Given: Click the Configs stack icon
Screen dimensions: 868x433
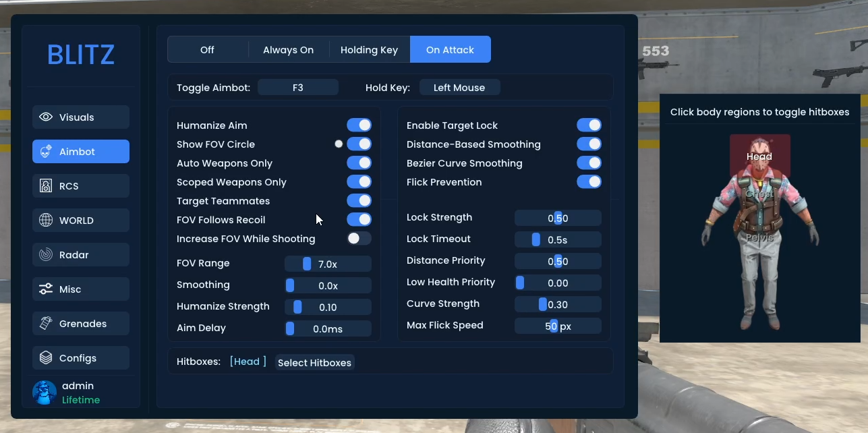Looking at the screenshot, I should tap(45, 357).
